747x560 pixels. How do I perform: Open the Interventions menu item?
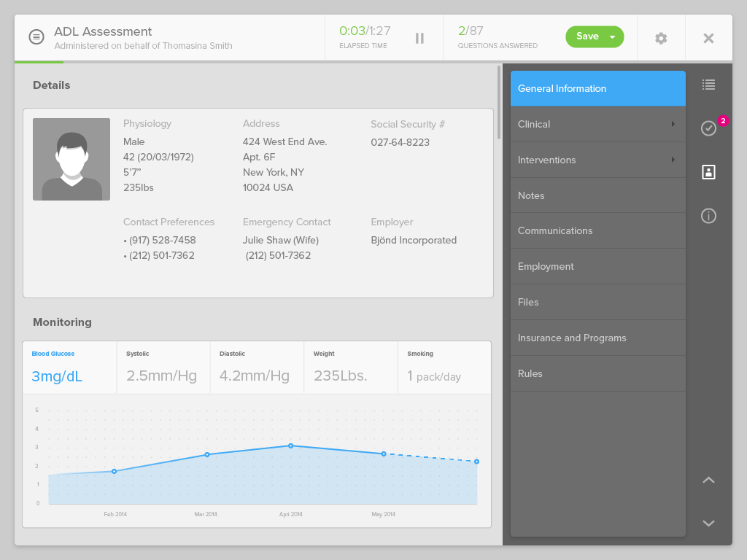(598, 160)
